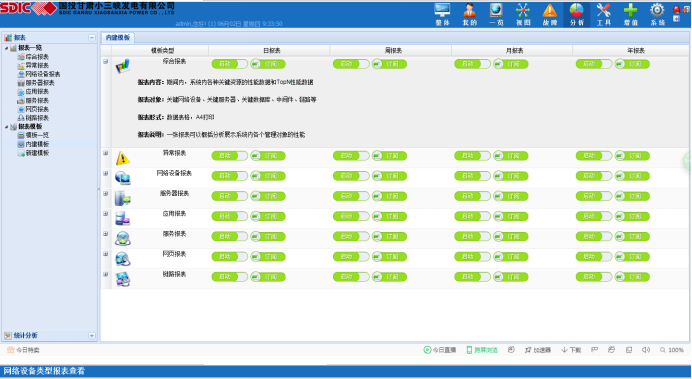Toggle 综合报表 weekly report enable switch

(x=351, y=64)
